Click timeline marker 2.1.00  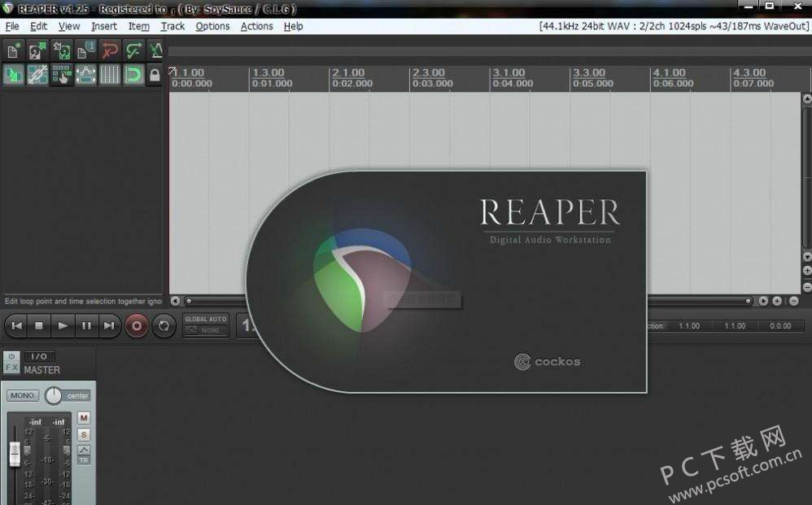pos(348,73)
